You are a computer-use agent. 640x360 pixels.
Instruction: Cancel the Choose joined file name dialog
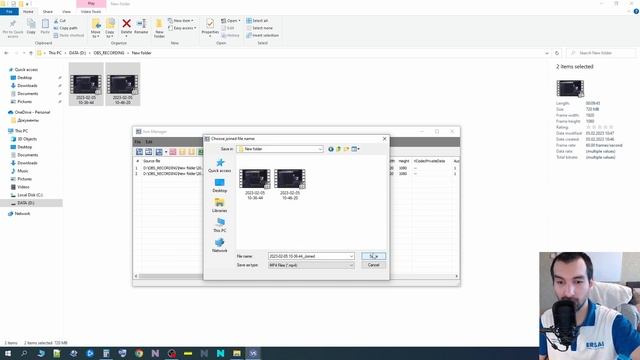[373, 265]
